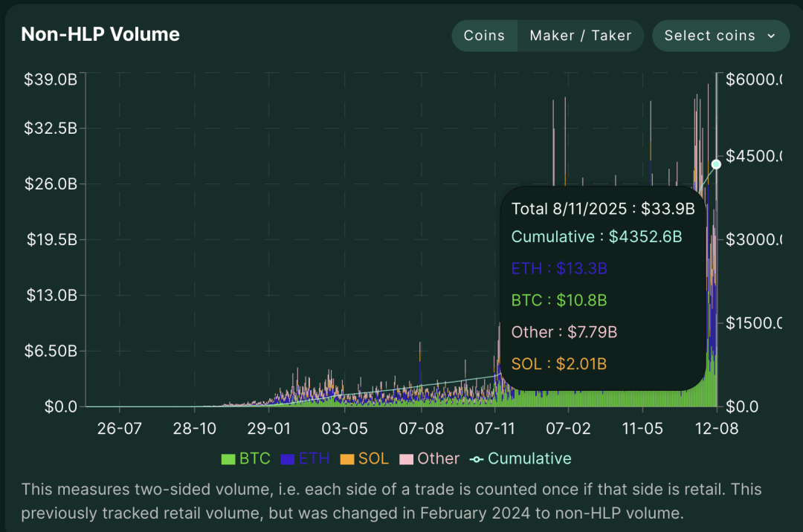Click the $26.0B left axis label
This screenshot has height=532, width=803.
(52, 184)
